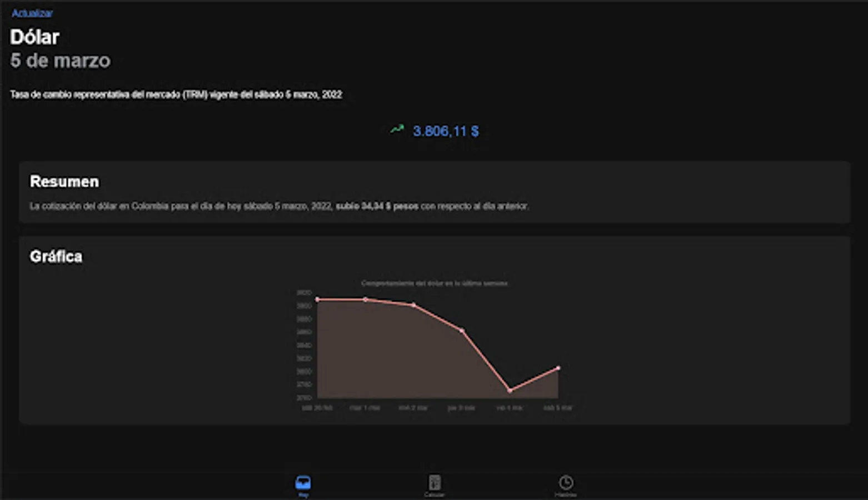Open the Histórico clock tab

(566, 486)
